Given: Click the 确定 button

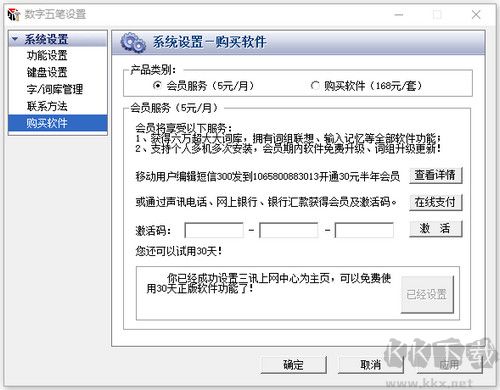Looking at the screenshot, I should point(293,365).
